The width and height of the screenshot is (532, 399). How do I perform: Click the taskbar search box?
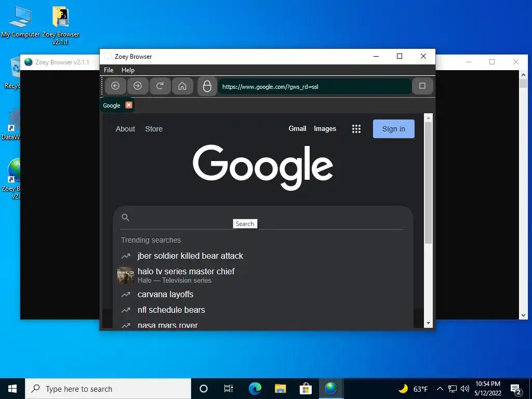coord(108,389)
